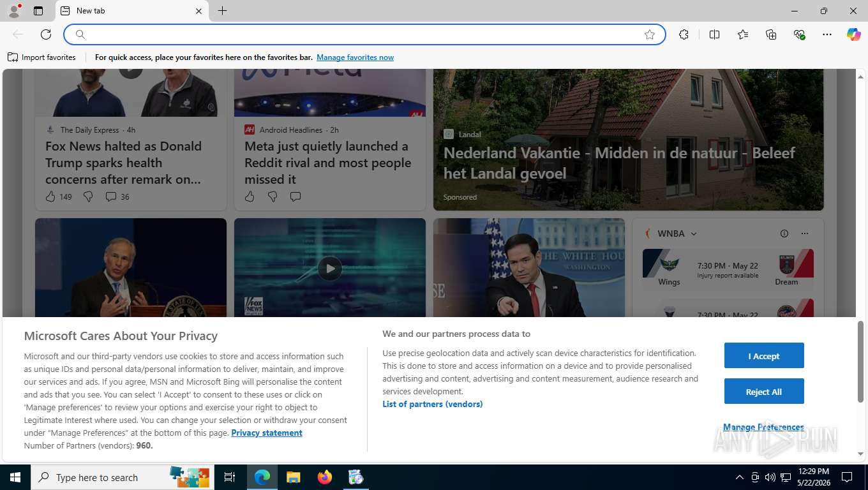Show hidden system tray icons
868x490 pixels.
pos(739,477)
